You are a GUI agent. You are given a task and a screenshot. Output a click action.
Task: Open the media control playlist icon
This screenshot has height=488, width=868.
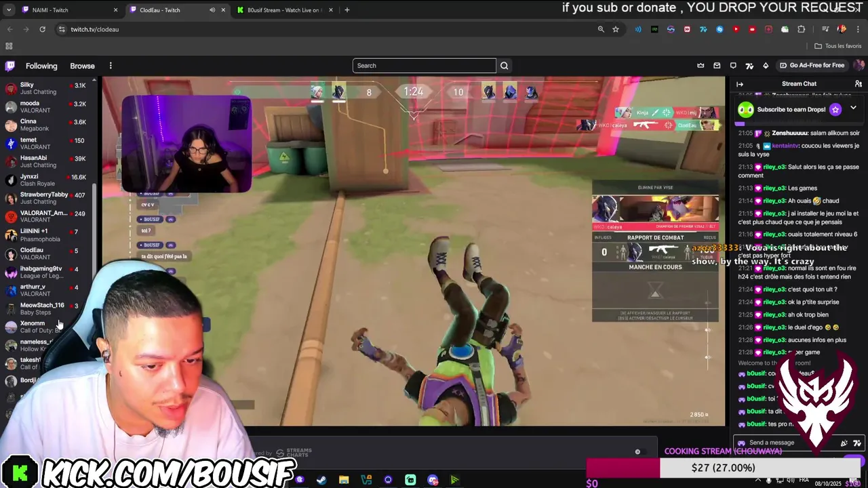point(825,29)
